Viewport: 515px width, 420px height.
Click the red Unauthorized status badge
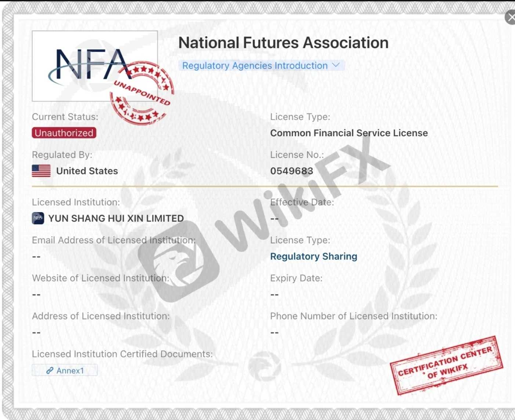tap(64, 133)
